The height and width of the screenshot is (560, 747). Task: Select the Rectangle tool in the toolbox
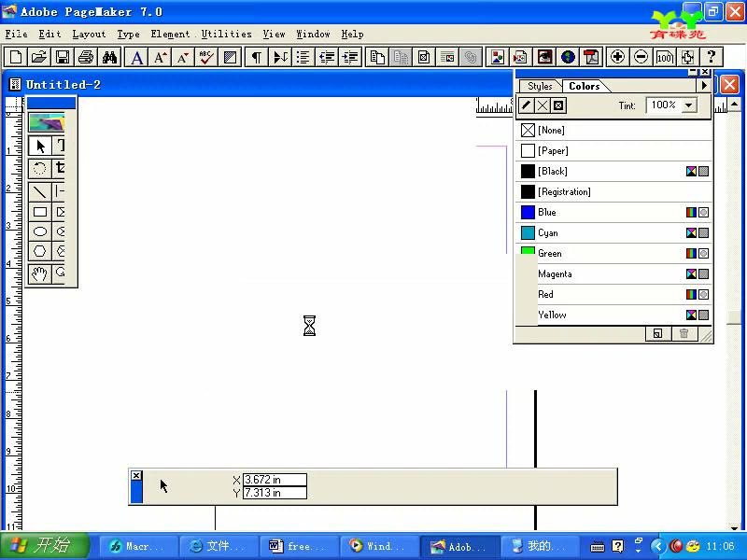40,212
